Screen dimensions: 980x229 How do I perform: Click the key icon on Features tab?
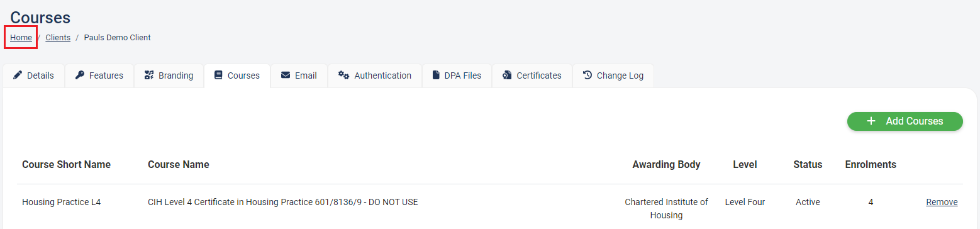(x=80, y=75)
